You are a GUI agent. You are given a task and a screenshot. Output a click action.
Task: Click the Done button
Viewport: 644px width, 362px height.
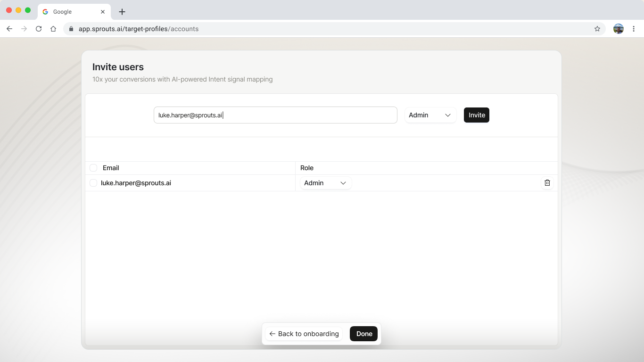363,334
